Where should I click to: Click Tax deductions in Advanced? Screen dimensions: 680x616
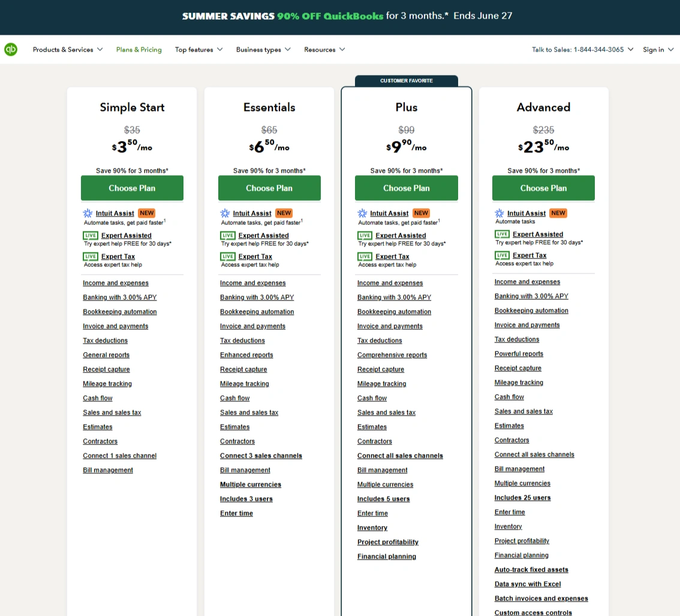(x=517, y=339)
